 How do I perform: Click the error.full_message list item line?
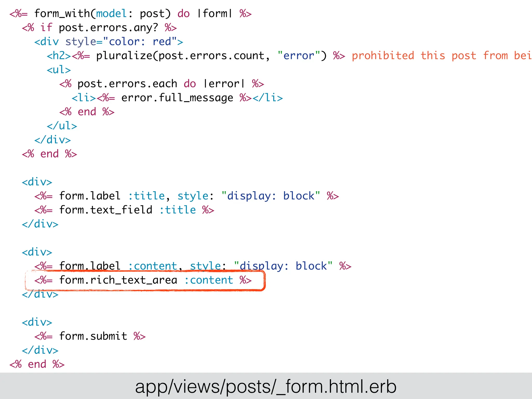[x=177, y=98]
